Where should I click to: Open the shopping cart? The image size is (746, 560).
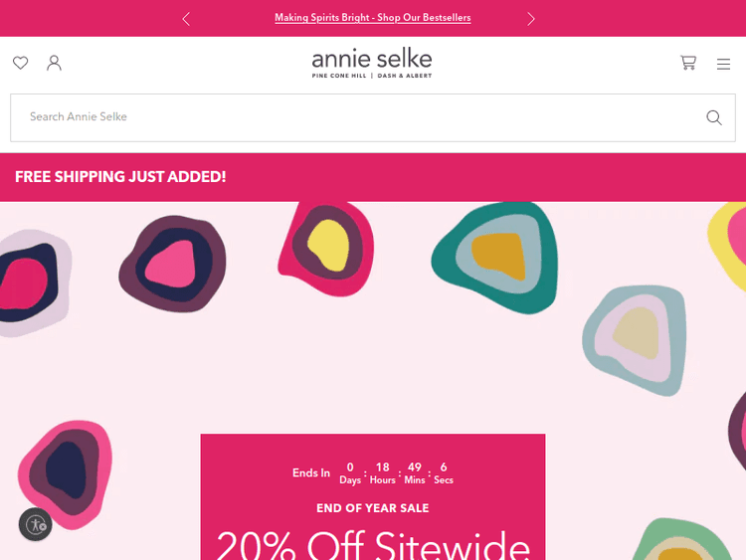tap(688, 63)
